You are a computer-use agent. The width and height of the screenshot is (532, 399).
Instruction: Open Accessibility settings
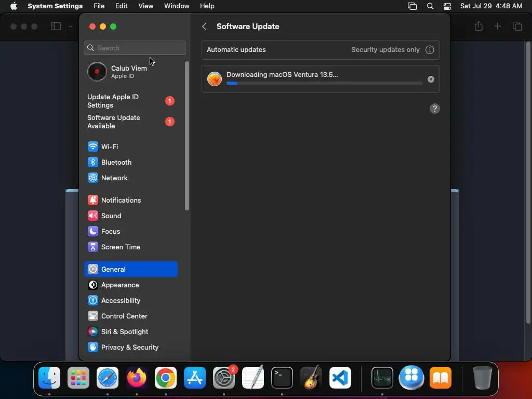click(130, 301)
